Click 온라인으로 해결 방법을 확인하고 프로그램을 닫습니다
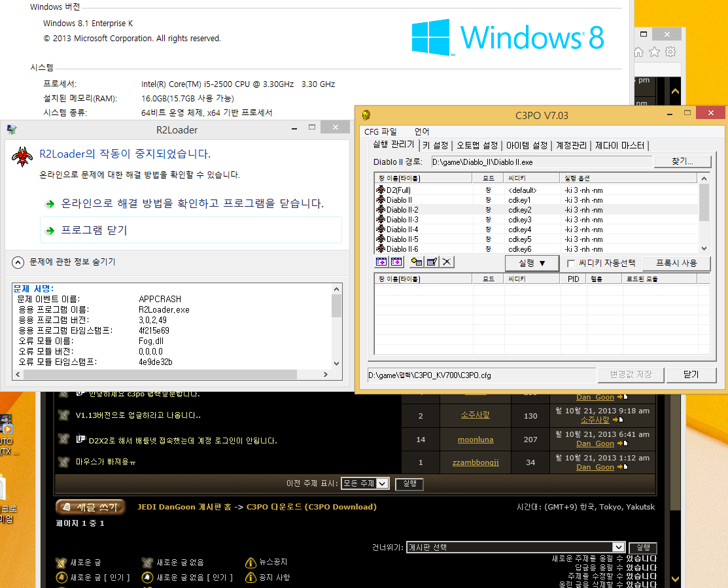The height and width of the screenshot is (588, 728). 192,203
